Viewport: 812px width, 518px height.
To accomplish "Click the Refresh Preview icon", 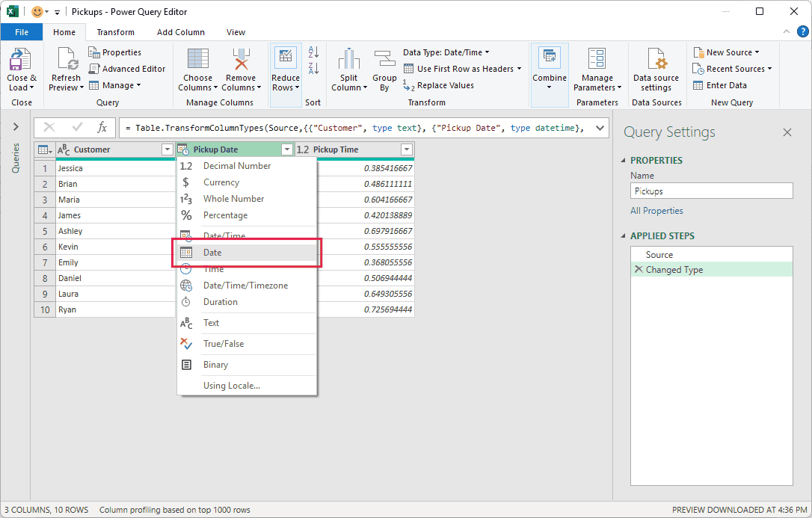I will coord(67,58).
